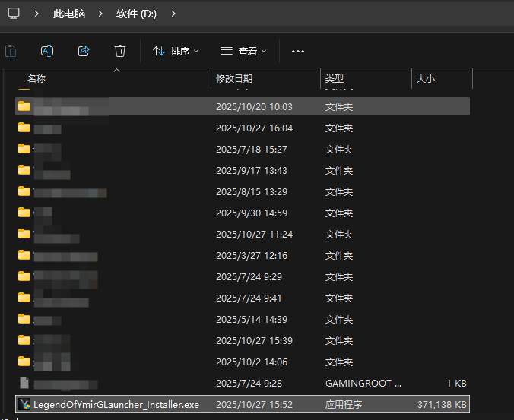The width and height of the screenshot is (514, 420).
Task: Click the computer monitor icon in the address bar
Action: coord(14,14)
